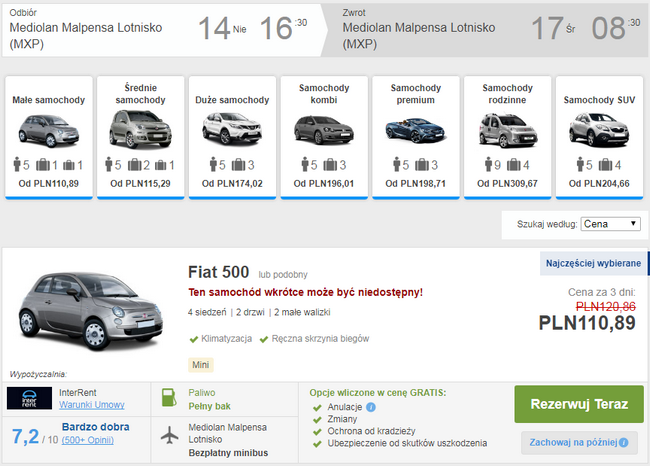Viewport: 650px width, 466px height.
Task: Click the Bardzo dobra rating label
Action: 96,427
